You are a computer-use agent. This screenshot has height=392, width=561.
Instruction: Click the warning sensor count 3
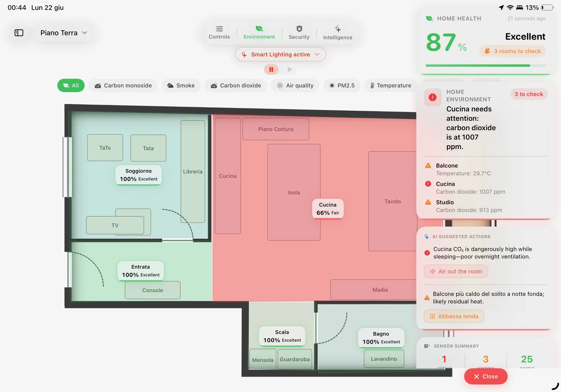tap(486, 359)
